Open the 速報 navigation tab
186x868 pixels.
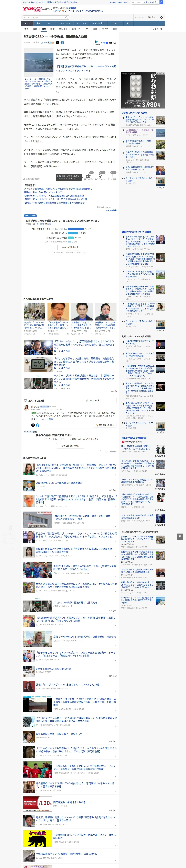pos(38,24)
